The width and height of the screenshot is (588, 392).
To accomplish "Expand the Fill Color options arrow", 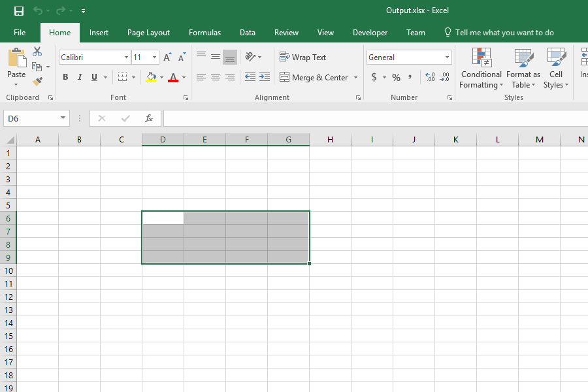I will click(162, 77).
